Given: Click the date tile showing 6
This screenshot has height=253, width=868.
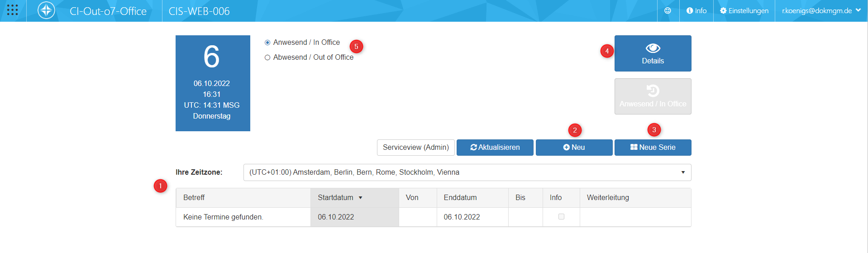Looking at the screenshot, I should (212, 83).
